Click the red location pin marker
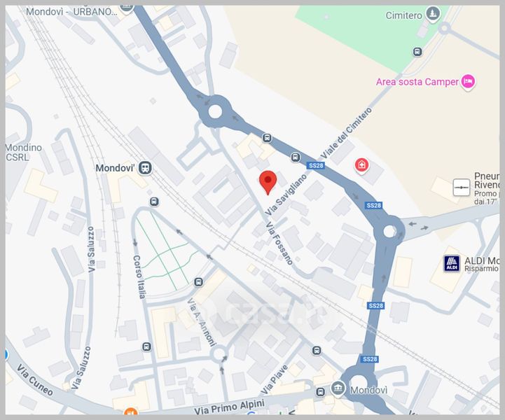Screen dimensions: 505x420 click(268, 182)
